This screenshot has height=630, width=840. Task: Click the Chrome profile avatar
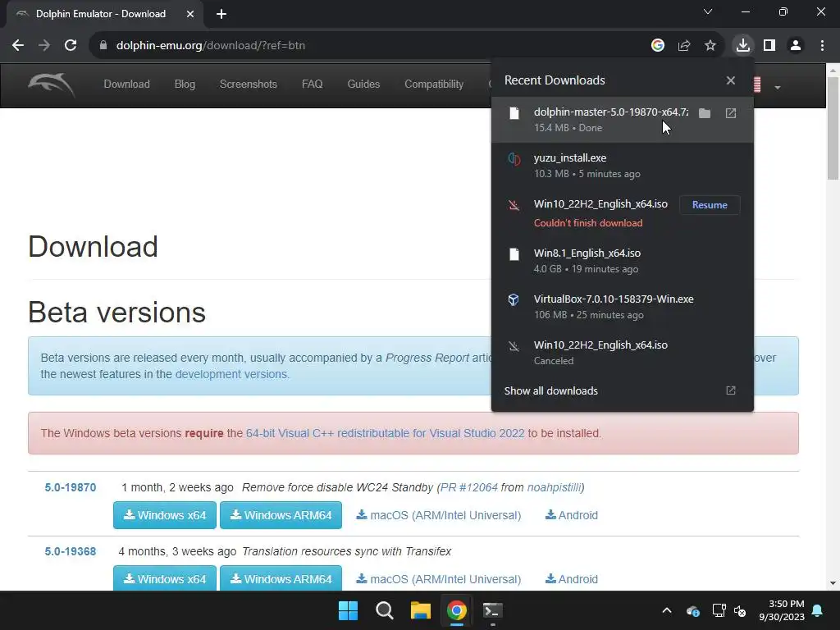[796, 46]
